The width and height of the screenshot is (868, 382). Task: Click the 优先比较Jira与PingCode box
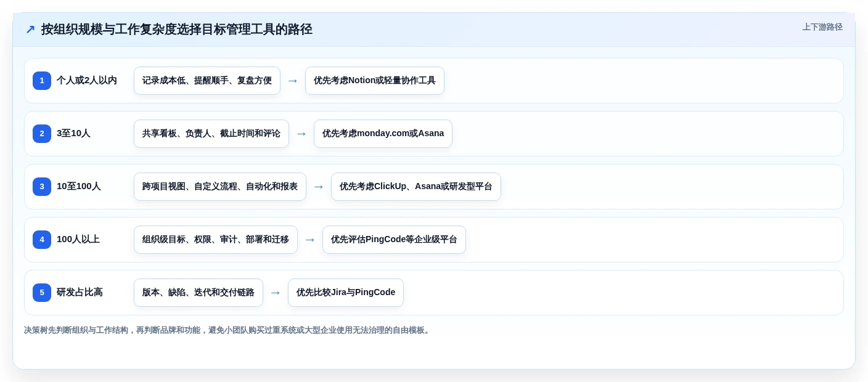tap(346, 293)
